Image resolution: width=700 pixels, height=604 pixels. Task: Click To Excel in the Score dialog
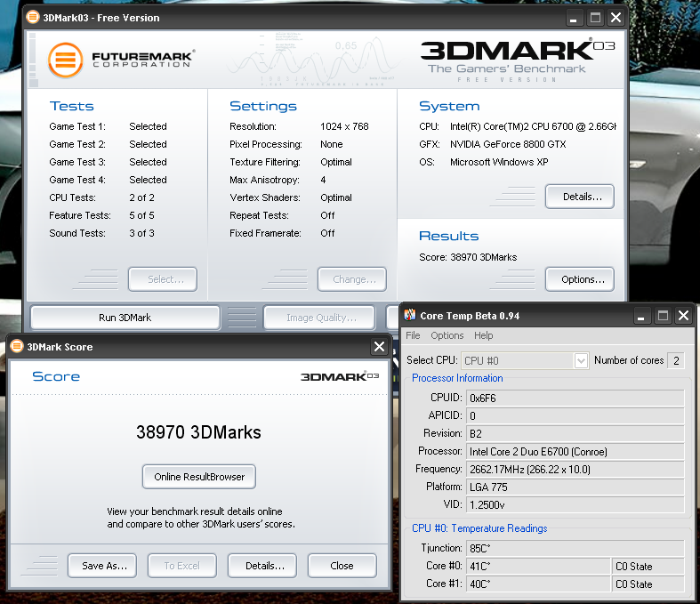coord(182,566)
